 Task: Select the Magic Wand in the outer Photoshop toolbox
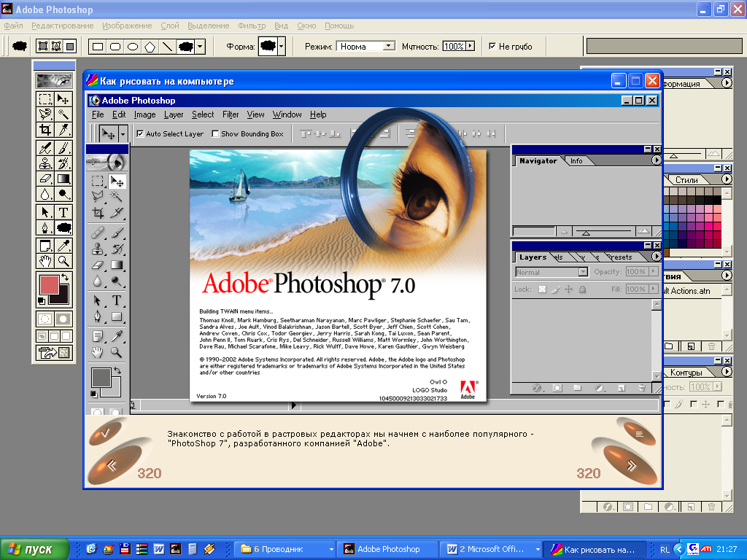(x=63, y=114)
